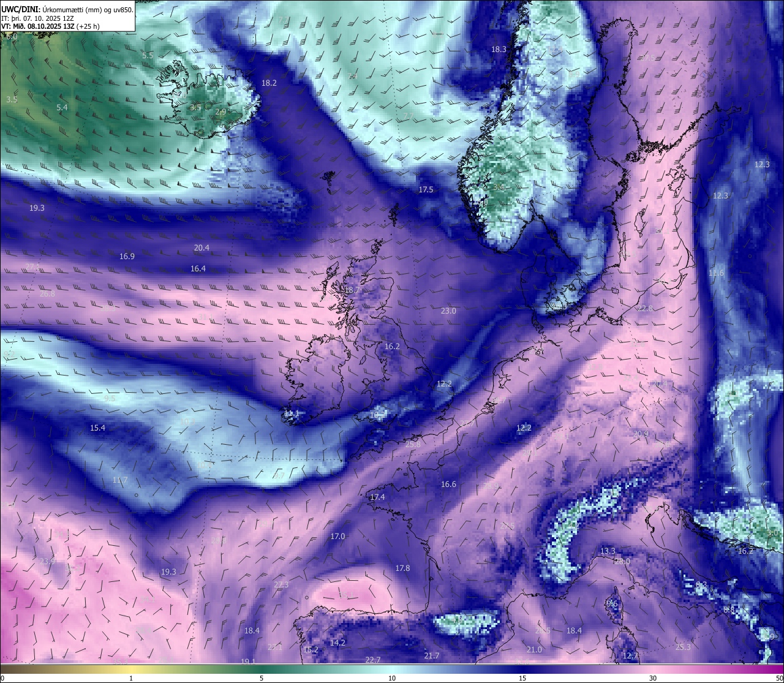
Task: Click the 18.3 value over northern Norway
Action: click(x=499, y=49)
